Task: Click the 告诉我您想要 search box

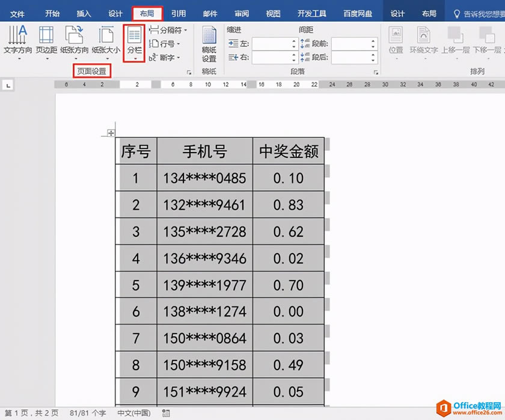Action: tap(479, 14)
